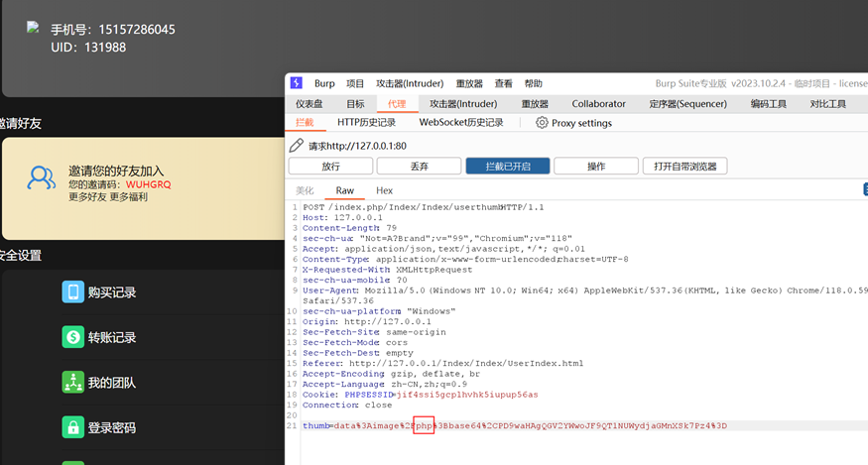
Task: Toggle the 拦截已开启 intercept button
Action: 508,167
